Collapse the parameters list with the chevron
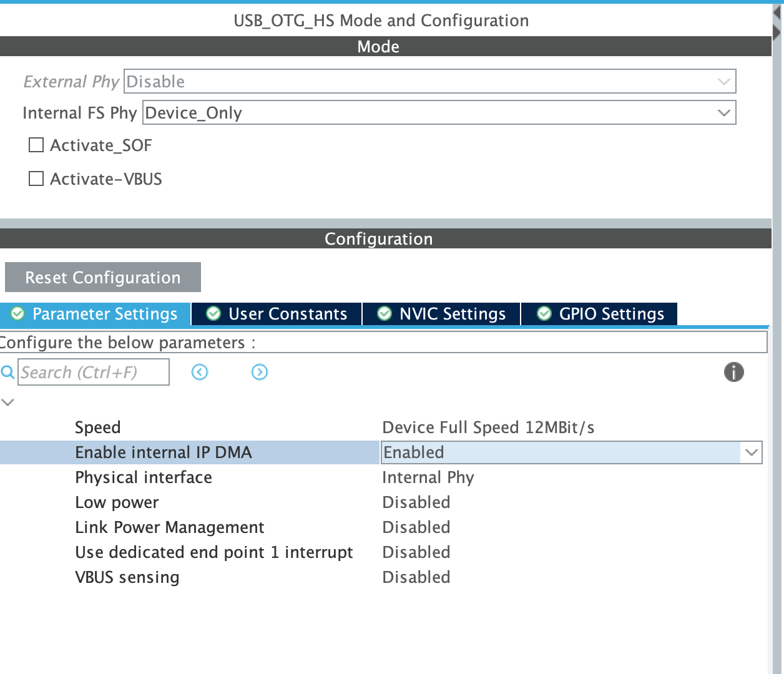Screen dimensions: 784x674 pos(7,402)
